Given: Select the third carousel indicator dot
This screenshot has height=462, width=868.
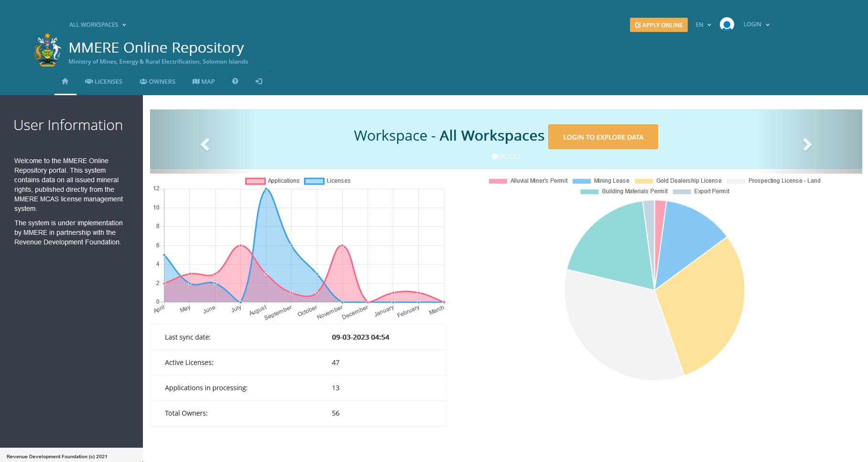Looking at the screenshot, I should pos(506,156).
